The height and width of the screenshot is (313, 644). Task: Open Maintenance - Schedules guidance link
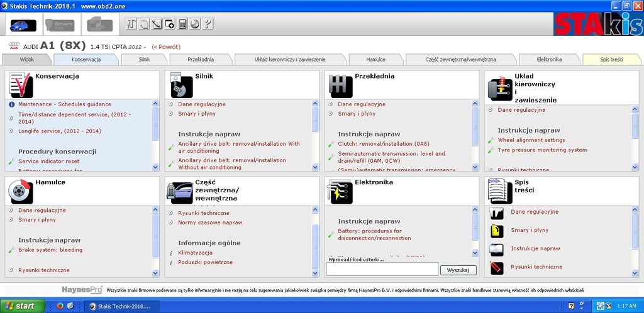click(65, 104)
